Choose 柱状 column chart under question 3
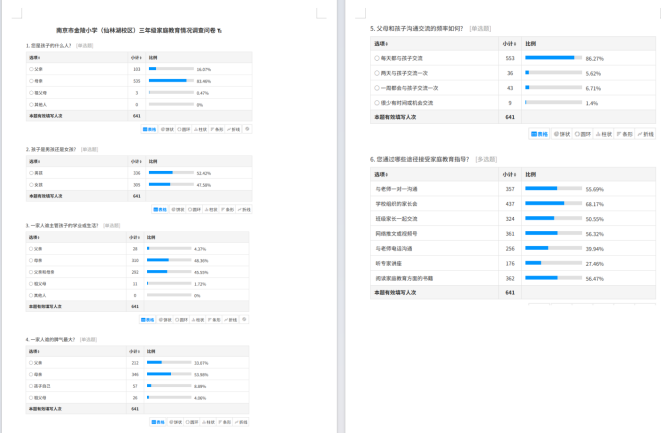This screenshot has height=433, width=661. pyautogui.click(x=198, y=320)
